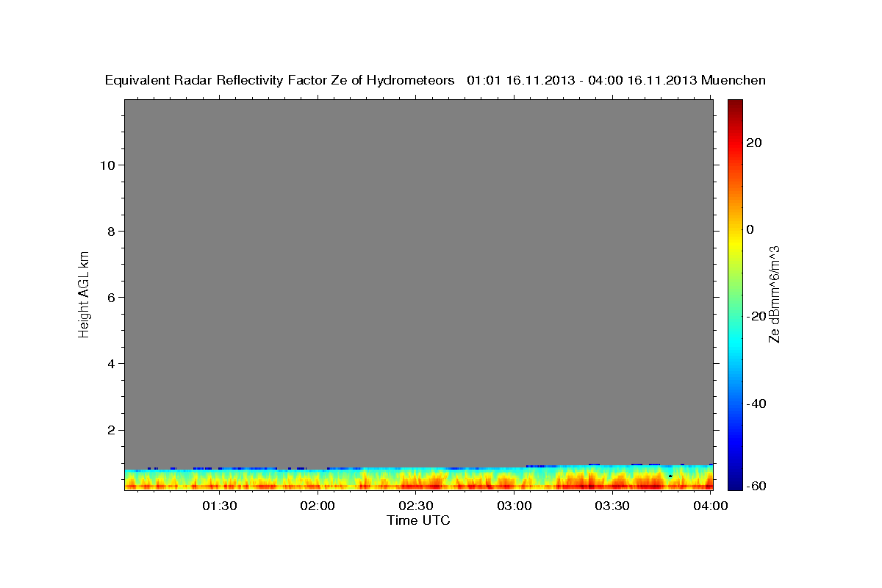The width and height of the screenshot is (882, 588).
Task: Click the 'Time UTC' axis label
Action: pos(418,520)
